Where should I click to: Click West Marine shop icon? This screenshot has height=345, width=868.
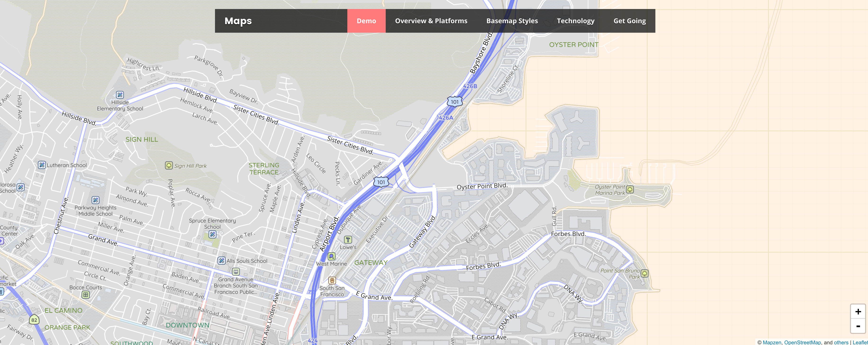click(331, 256)
